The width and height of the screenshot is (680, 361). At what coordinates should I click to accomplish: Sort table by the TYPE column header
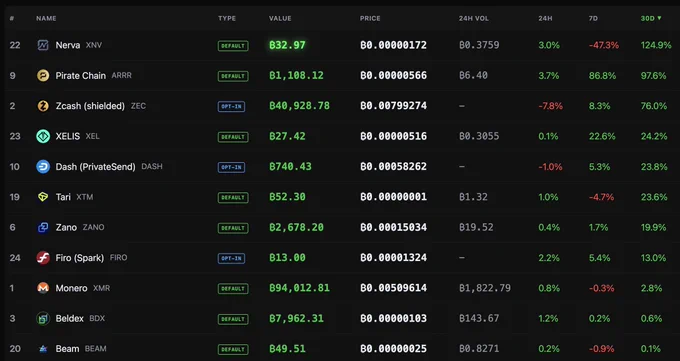tap(227, 18)
